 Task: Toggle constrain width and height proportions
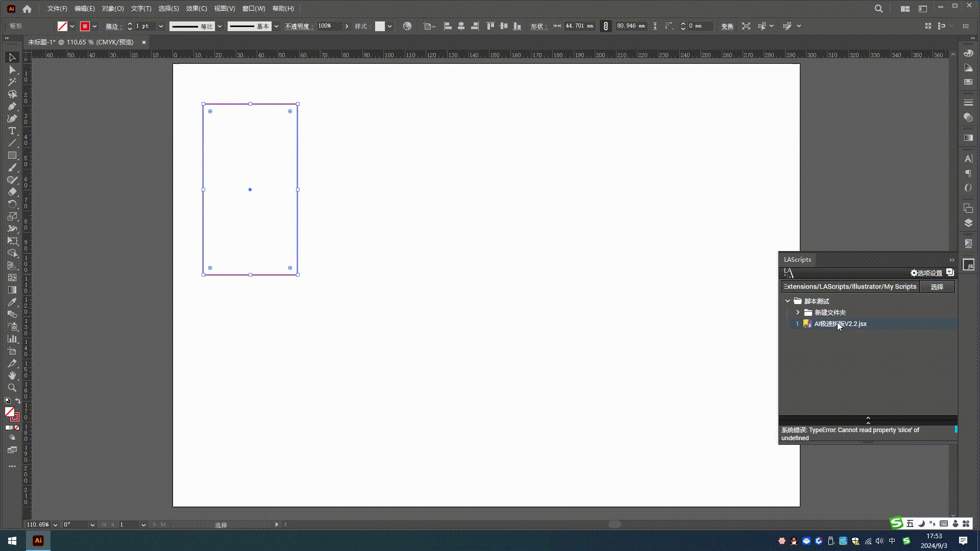point(606,26)
